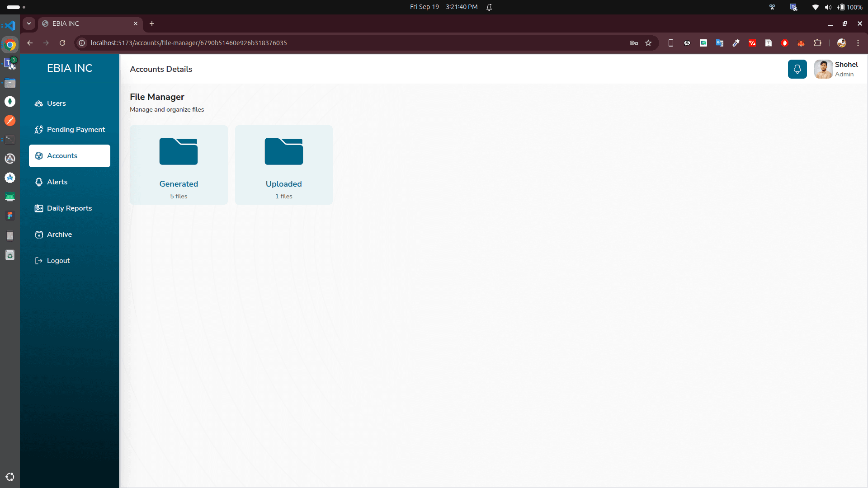Open the Google Translate extension
This screenshot has height=488, width=868.
[720, 43]
